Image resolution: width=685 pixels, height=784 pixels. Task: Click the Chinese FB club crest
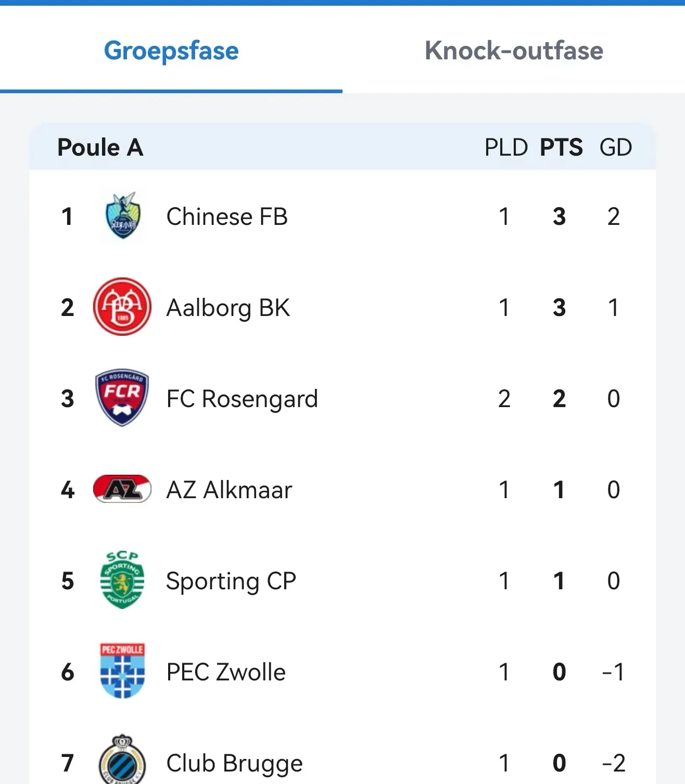coord(122,216)
